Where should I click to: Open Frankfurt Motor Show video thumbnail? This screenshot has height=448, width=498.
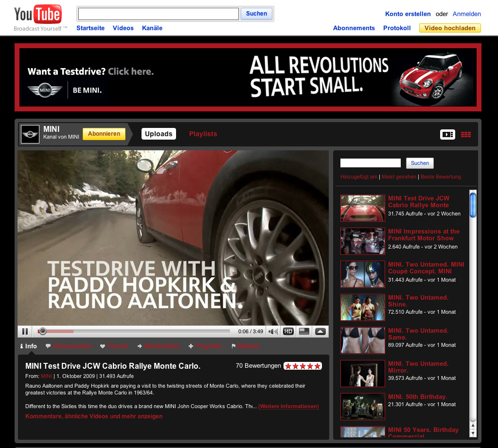click(363, 241)
